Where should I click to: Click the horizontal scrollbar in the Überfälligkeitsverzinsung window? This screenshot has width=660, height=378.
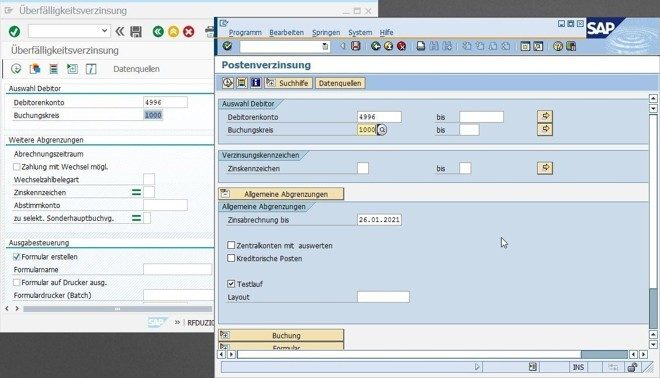coord(118,309)
